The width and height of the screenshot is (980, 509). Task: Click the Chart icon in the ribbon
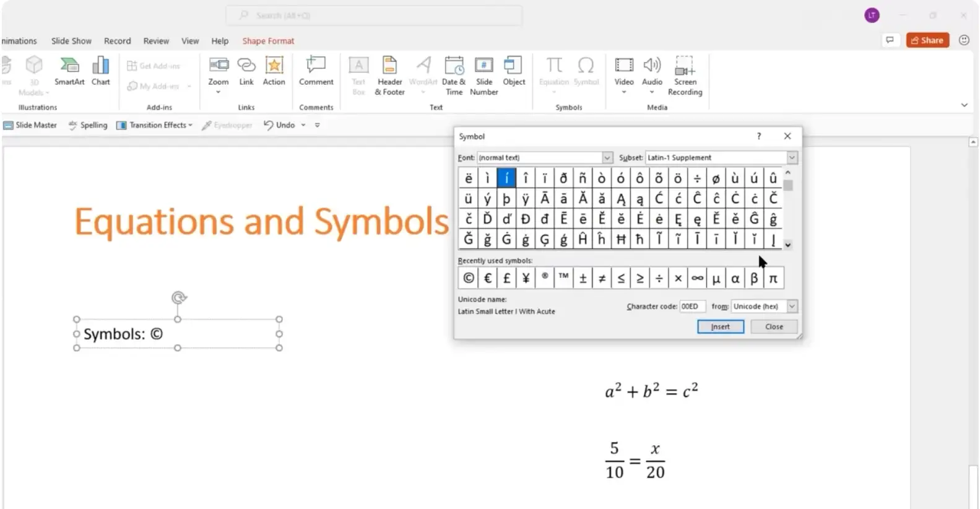point(100,71)
